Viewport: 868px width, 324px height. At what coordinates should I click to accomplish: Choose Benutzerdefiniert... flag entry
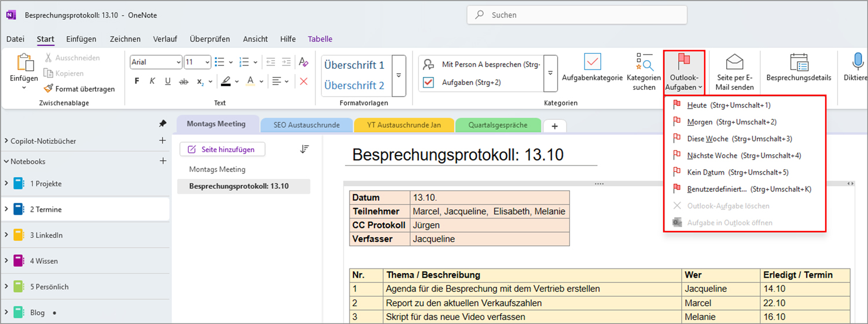coord(744,189)
